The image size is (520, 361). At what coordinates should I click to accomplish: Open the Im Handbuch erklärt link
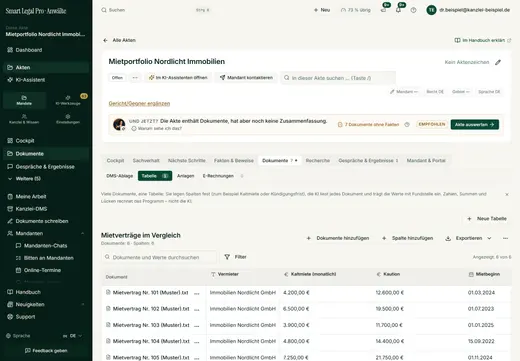[483, 40]
